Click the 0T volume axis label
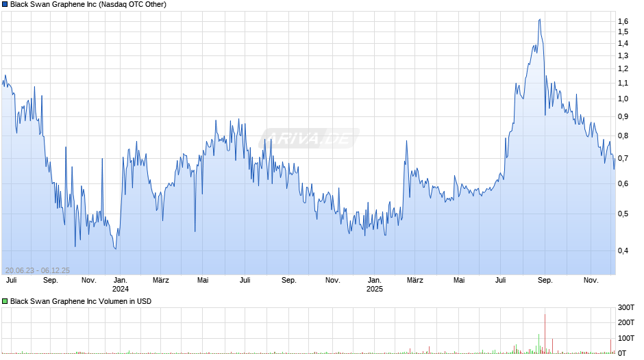 [x=622, y=353]
